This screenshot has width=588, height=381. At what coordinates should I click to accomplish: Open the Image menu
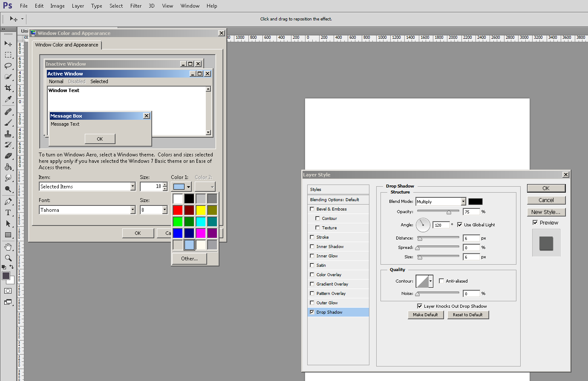(x=58, y=6)
